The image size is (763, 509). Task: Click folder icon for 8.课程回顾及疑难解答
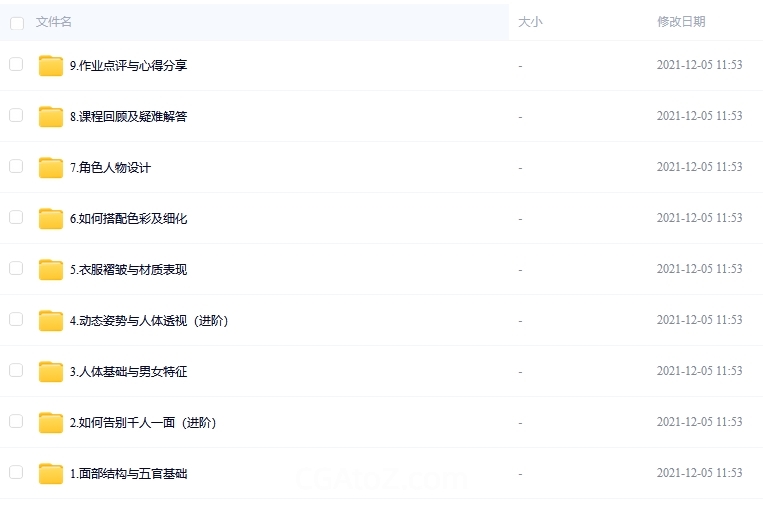[51, 117]
